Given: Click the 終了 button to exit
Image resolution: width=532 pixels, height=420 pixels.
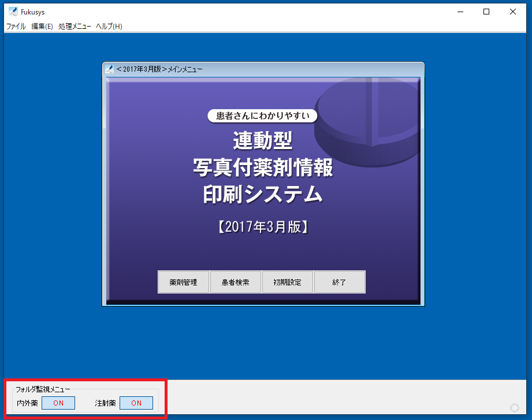Looking at the screenshot, I should click(340, 282).
